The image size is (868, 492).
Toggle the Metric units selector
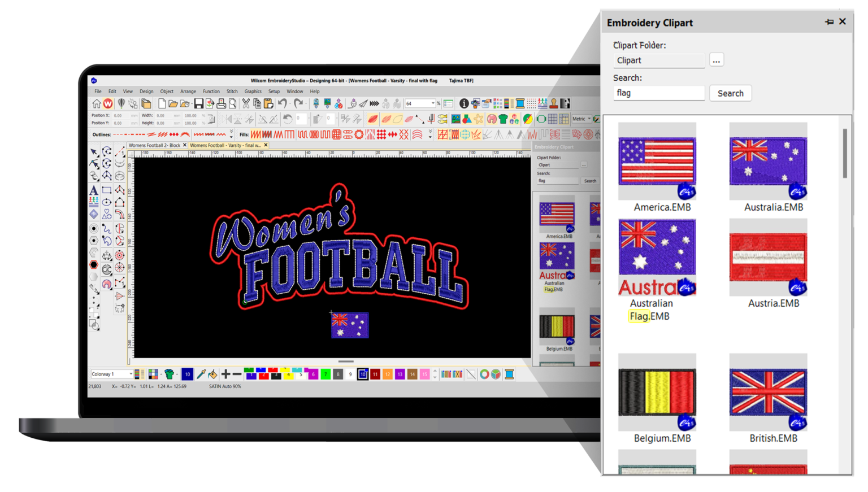click(583, 119)
